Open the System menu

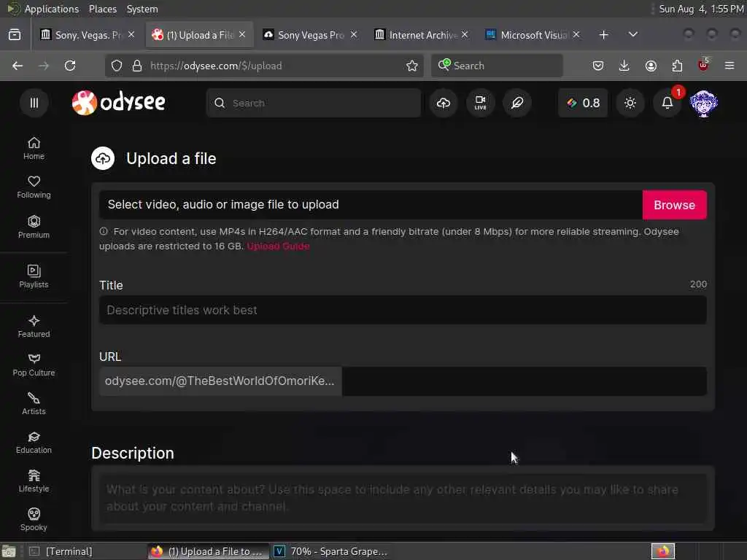[142, 9]
